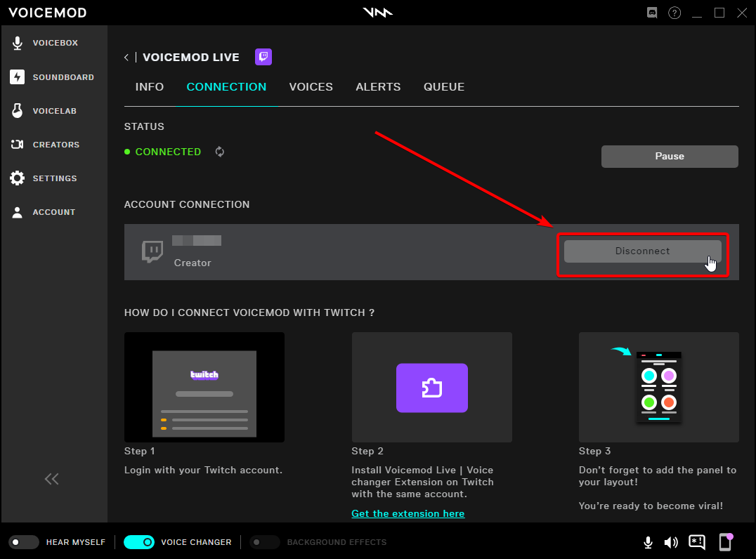This screenshot has width=756, height=559.
Task: Click the Step 3 panel layout thumbnail
Action: coord(658,387)
